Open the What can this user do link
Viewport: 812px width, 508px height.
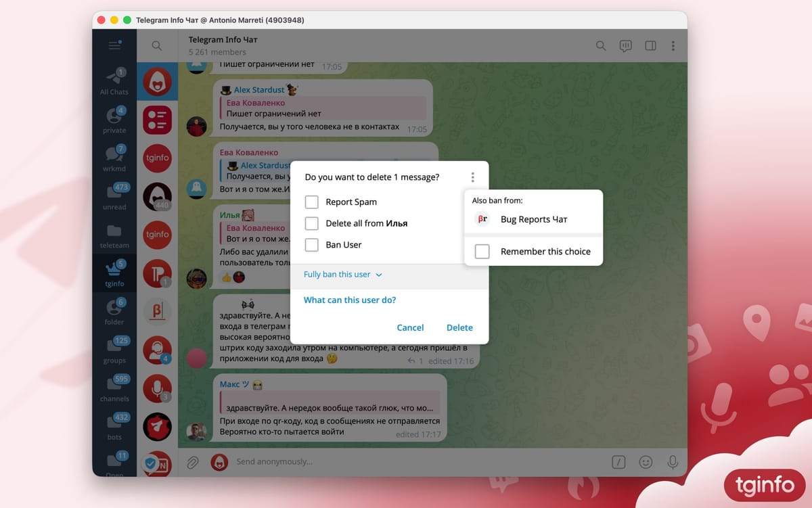[x=349, y=300]
